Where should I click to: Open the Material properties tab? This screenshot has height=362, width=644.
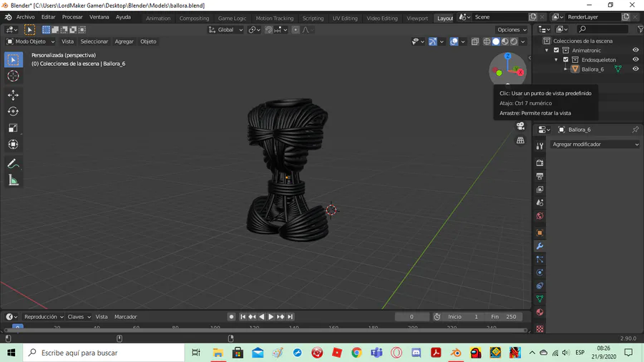click(x=540, y=313)
